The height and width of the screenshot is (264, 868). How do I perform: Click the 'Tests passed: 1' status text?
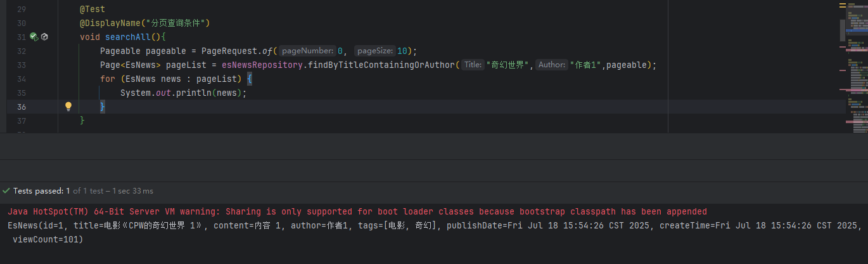41,190
